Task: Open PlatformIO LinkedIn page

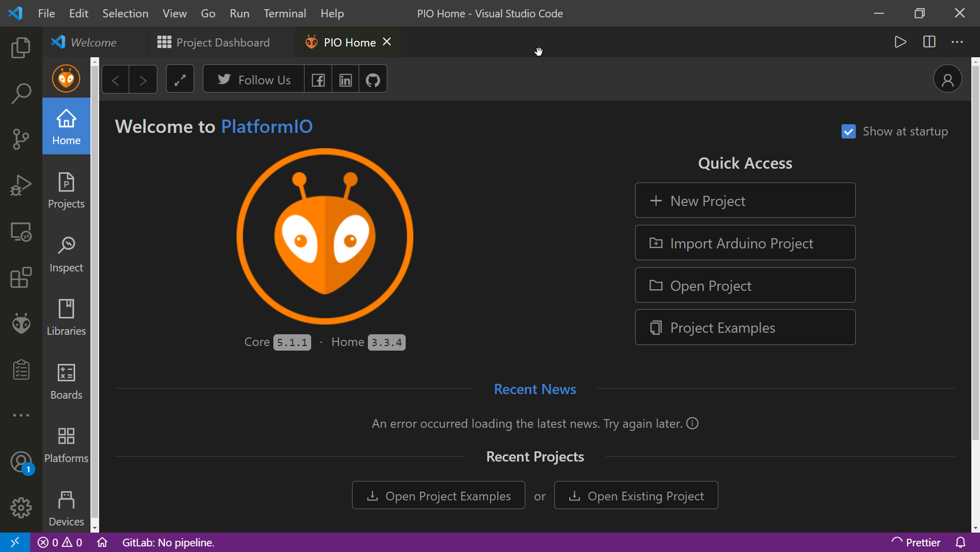Action: point(345,80)
